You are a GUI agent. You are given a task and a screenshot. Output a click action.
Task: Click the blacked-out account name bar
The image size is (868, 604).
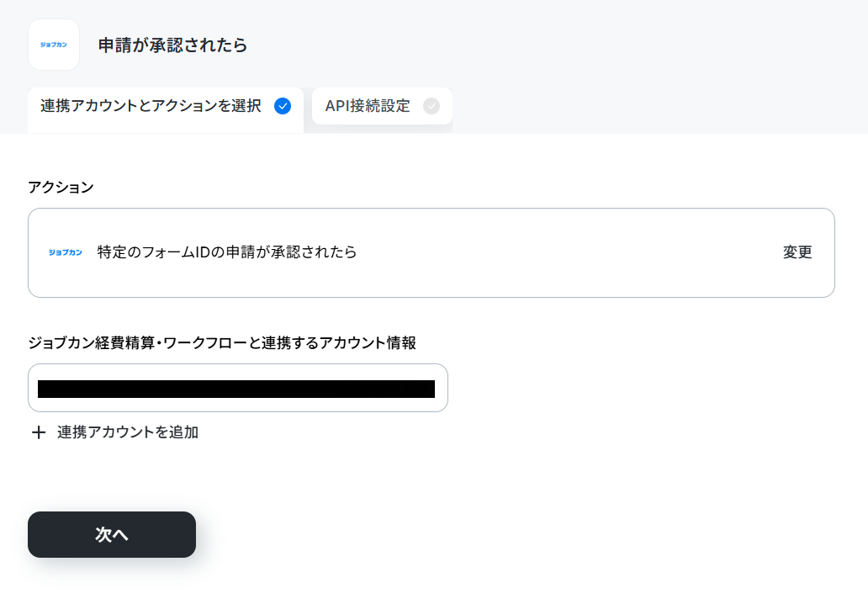click(236, 389)
